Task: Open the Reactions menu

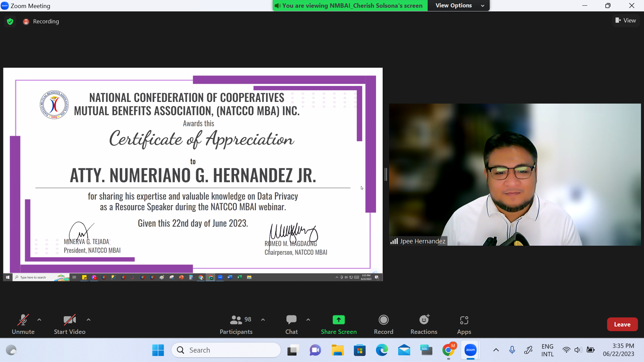Action: tap(424, 324)
